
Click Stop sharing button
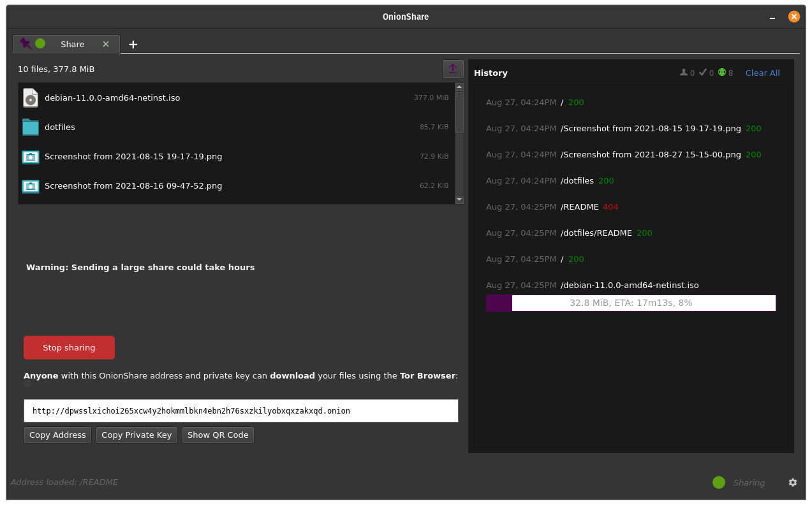point(69,347)
